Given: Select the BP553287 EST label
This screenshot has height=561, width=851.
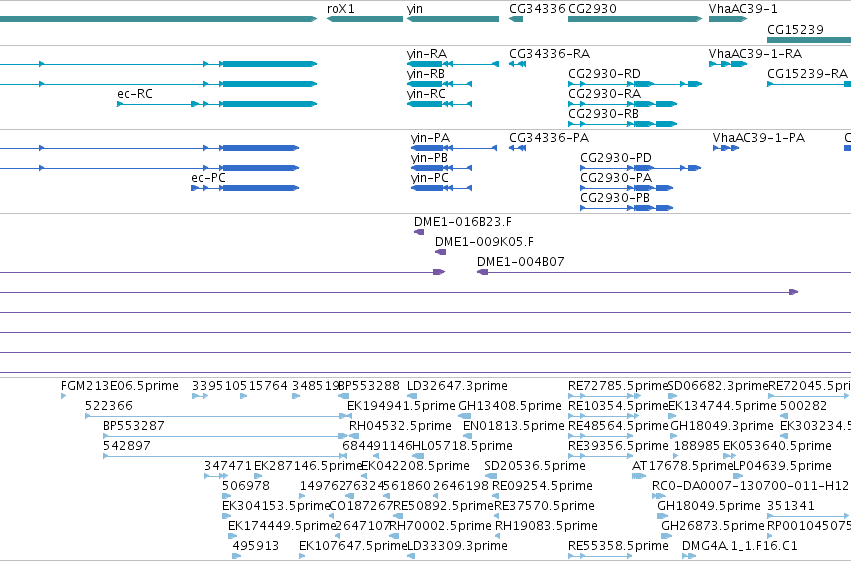Looking at the screenshot, I should (134, 426).
